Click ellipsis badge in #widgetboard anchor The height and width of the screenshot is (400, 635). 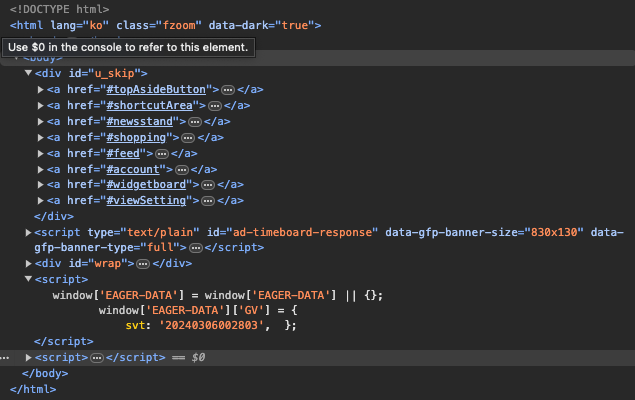208,185
